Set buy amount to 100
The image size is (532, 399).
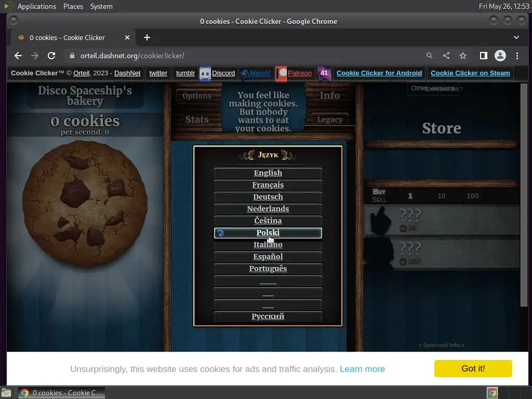(x=473, y=196)
